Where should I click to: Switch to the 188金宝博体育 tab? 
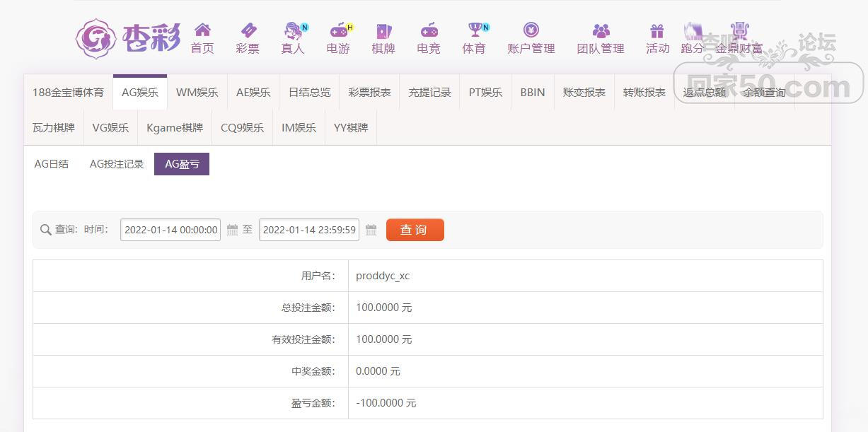(68, 92)
